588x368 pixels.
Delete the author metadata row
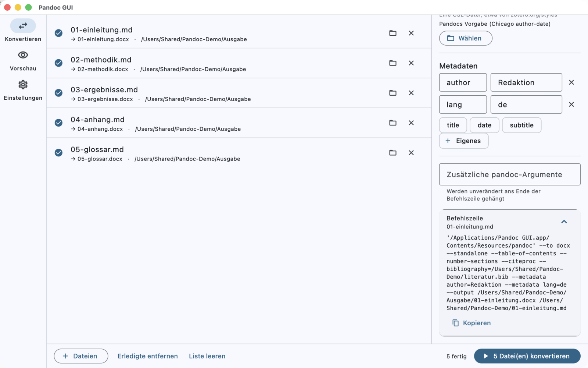[x=571, y=82]
